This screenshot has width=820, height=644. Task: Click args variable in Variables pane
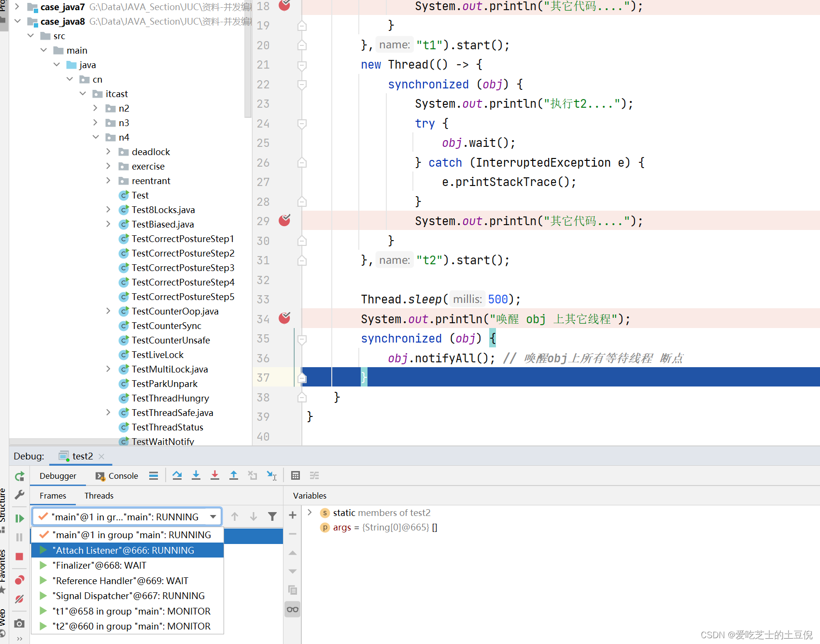342,527
